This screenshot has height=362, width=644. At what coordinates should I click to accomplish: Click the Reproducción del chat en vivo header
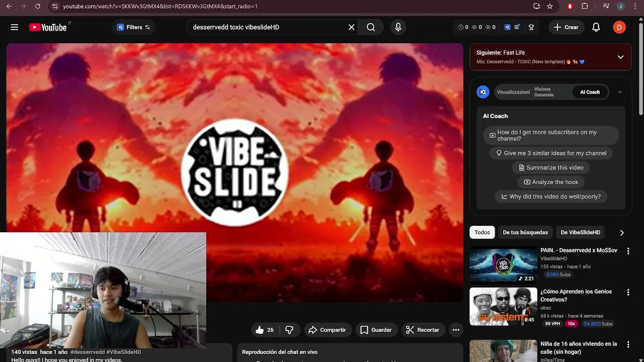tap(280, 352)
